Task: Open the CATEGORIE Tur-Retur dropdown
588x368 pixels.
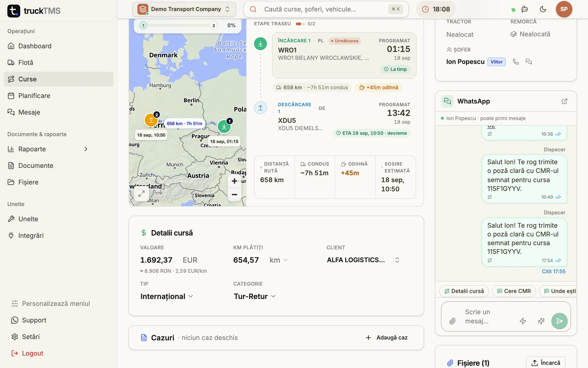Action: tap(255, 296)
